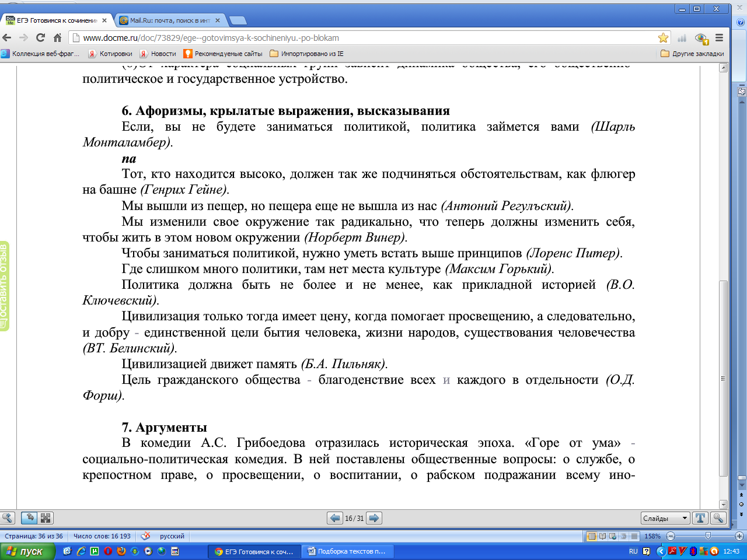Screen dimensions: 747x560
Task: Open Рекомендуемые сайты bookmark
Action: (x=223, y=54)
